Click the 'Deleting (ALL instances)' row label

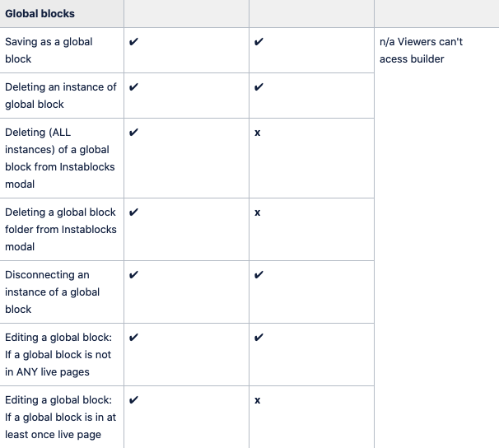point(60,158)
